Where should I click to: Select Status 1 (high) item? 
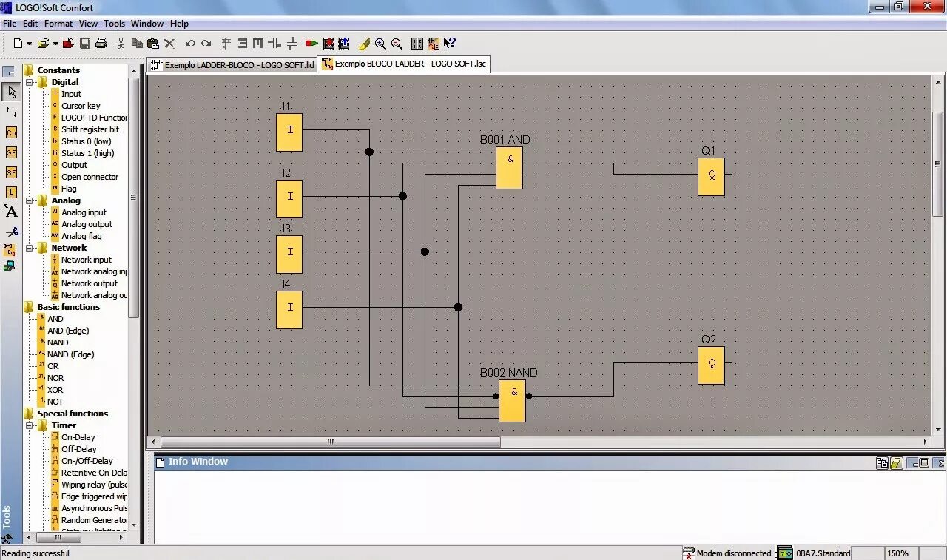click(x=87, y=153)
